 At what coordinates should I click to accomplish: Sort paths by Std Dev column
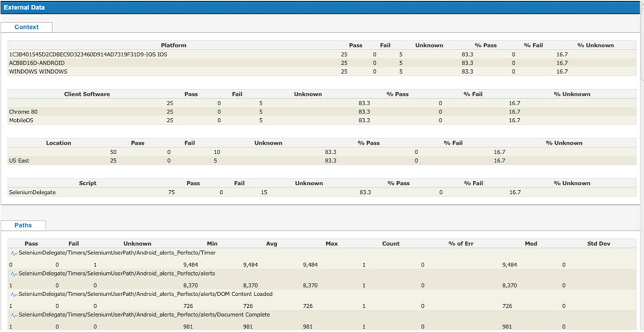[598, 243]
